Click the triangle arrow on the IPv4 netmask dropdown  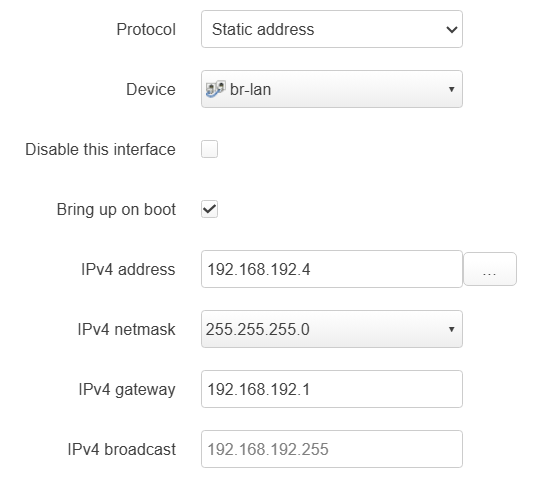click(452, 329)
